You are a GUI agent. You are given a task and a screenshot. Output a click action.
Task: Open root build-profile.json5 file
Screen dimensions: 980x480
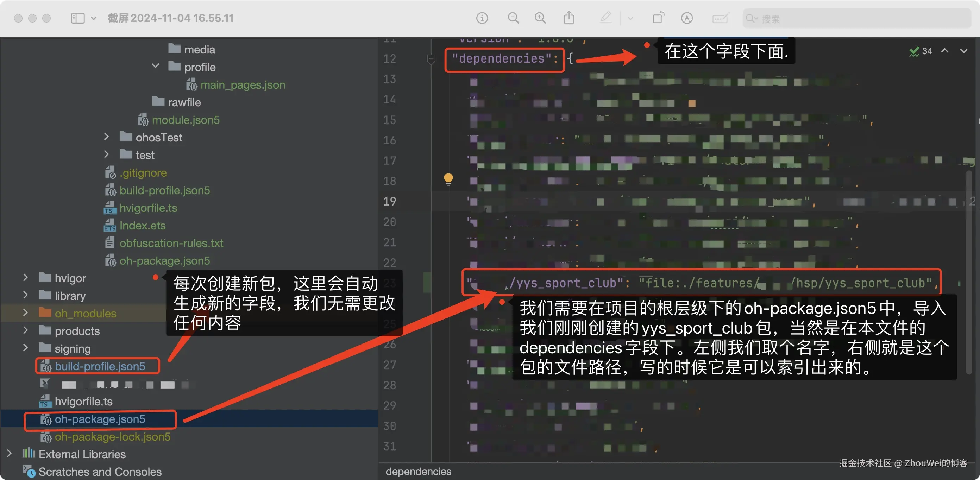100,366
